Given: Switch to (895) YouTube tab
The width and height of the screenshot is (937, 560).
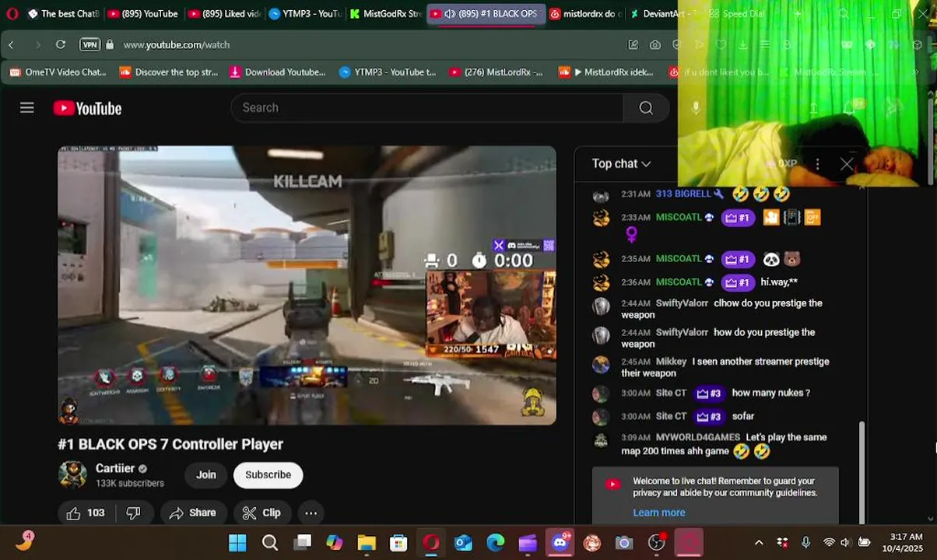Looking at the screenshot, I should (142, 13).
